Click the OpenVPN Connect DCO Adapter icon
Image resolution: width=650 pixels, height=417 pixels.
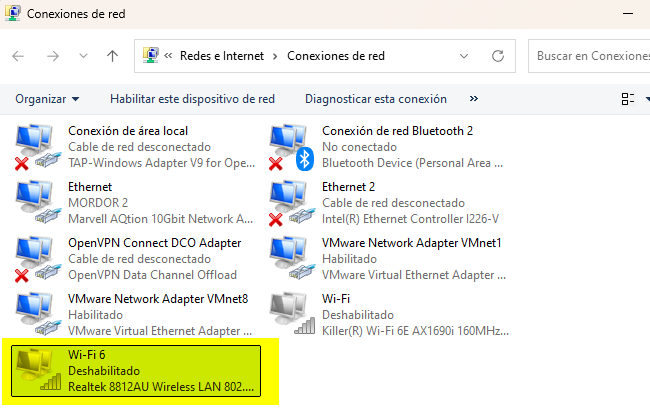coord(36,259)
